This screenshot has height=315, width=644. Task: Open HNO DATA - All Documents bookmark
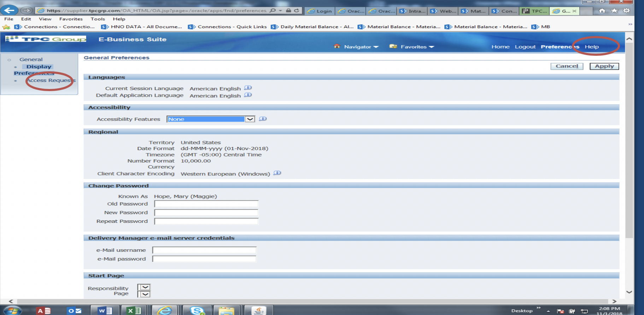click(141, 27)
